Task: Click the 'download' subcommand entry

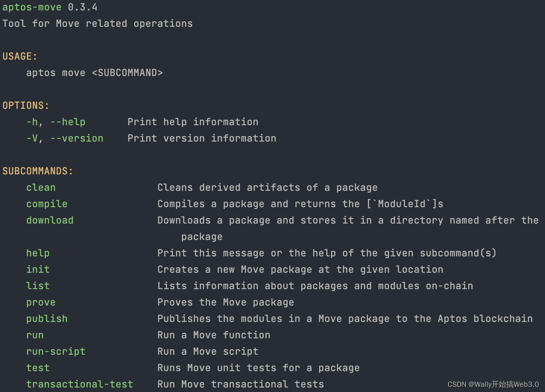Action: (x=50, y=220)
